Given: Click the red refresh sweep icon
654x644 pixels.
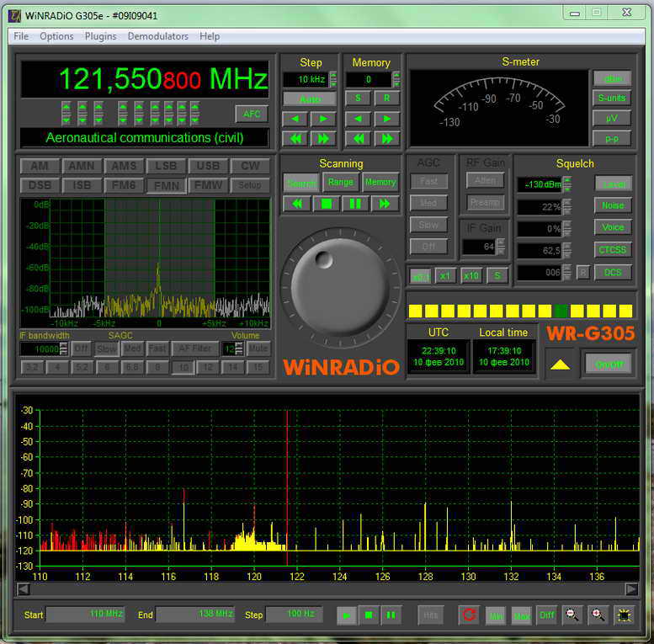Looking at the screenshot, I should pyautogui.click(x=469, y=615).
